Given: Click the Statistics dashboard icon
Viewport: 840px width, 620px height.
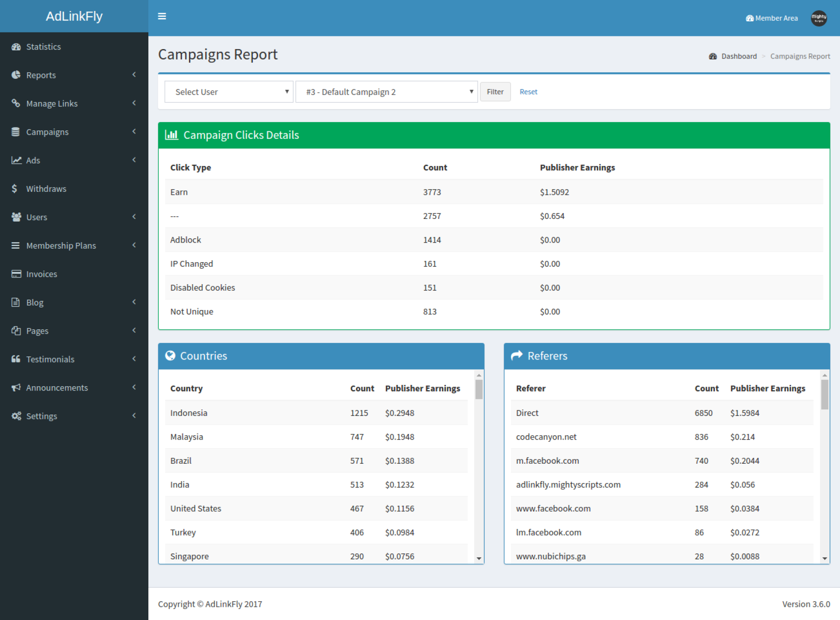Looking at the screenshot, I should tap(16, 47).
